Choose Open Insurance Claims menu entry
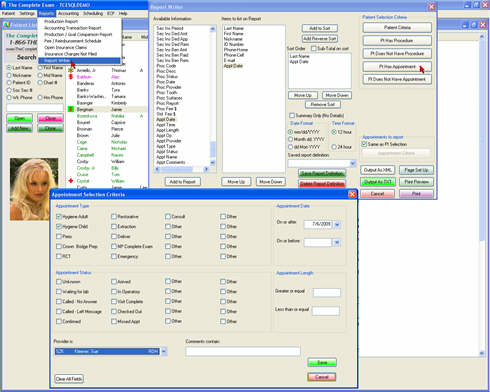The width and height of the screenshot is (490, 392). click(x=66, y=47)
